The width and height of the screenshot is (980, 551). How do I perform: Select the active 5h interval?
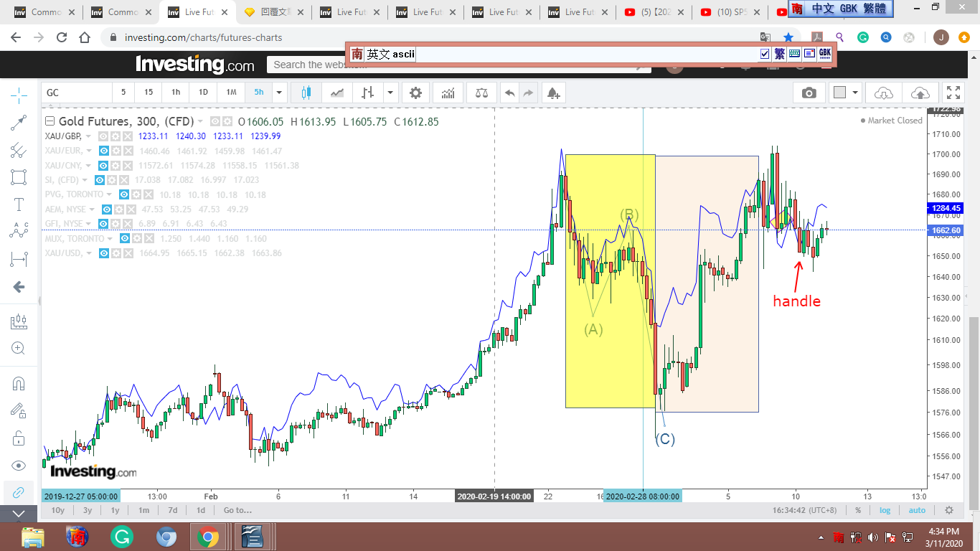pos(258,92)
